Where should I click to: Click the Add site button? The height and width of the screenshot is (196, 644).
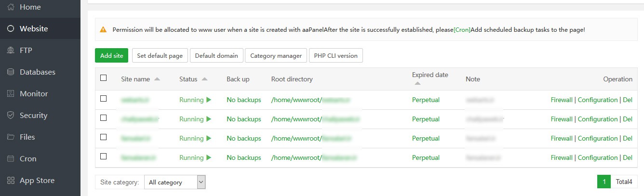[112, 56]
